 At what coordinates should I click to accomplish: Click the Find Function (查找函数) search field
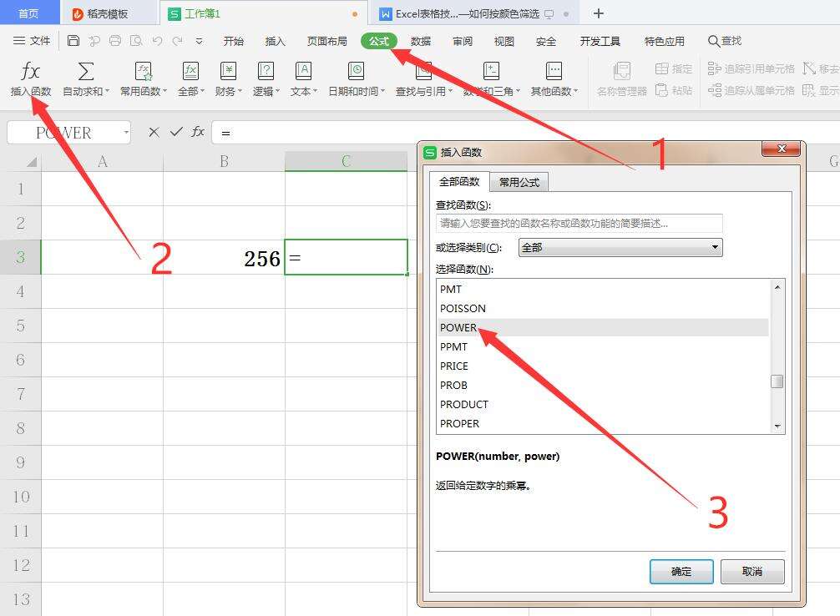tap(579, 224)
